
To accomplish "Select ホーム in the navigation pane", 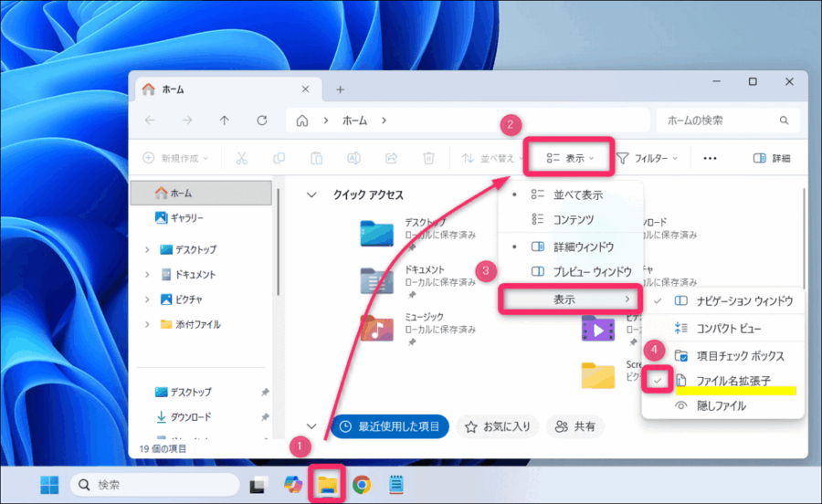I will click(x=201, y=194).
